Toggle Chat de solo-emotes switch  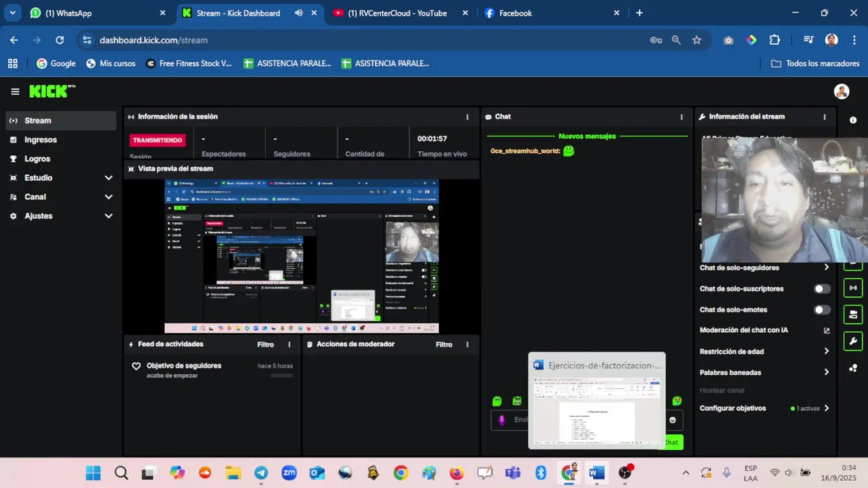click(x=822, y=310)
